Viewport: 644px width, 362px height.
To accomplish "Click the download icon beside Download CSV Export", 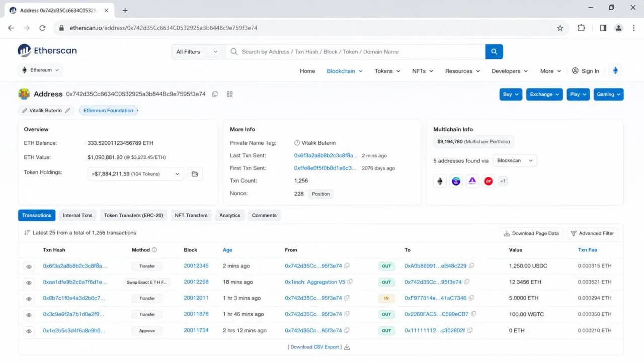I will 347,347.
